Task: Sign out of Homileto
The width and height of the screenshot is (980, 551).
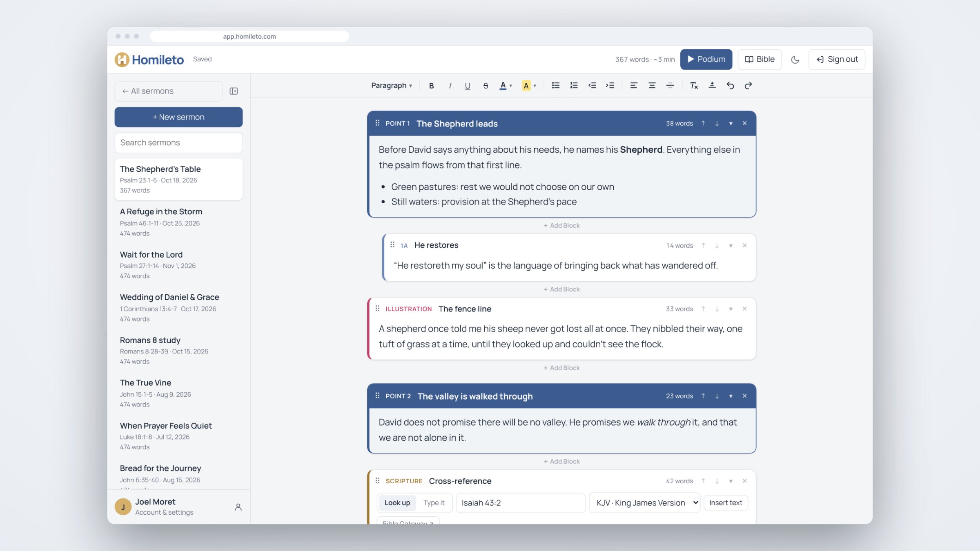Action: (837, 60)
